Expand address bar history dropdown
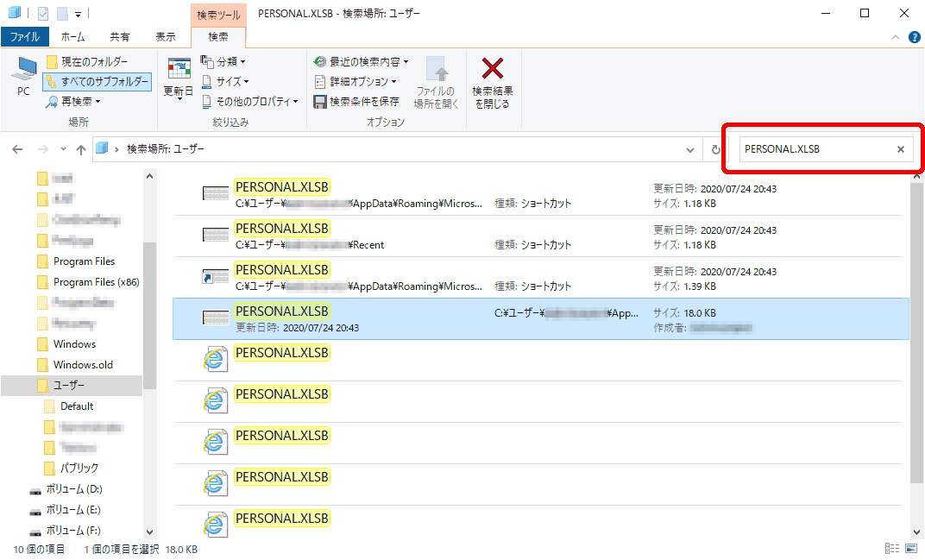Image resolution: width=925 pixels, height=560 pixels. pos(690,150)
